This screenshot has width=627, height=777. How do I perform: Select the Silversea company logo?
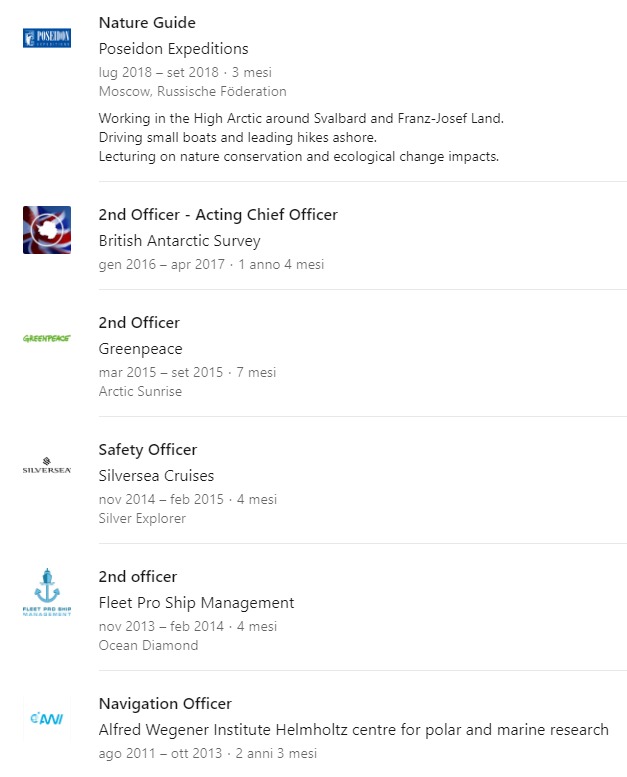click(x=47, y=466)
